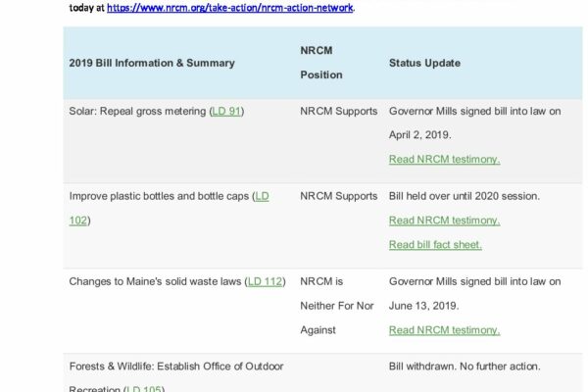This screenshot has height=392, width=588.
Task: Read NRCM testimony for the solar bill
Action: click(444, 159)
